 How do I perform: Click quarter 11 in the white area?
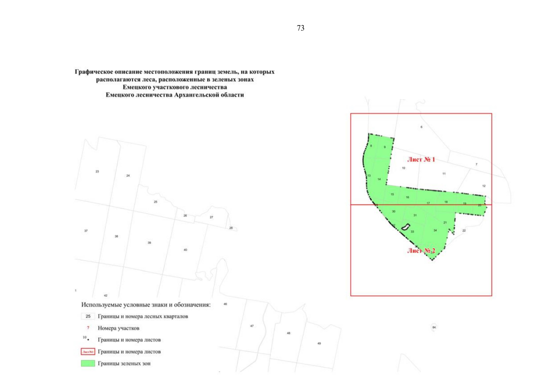click(444, 174)
